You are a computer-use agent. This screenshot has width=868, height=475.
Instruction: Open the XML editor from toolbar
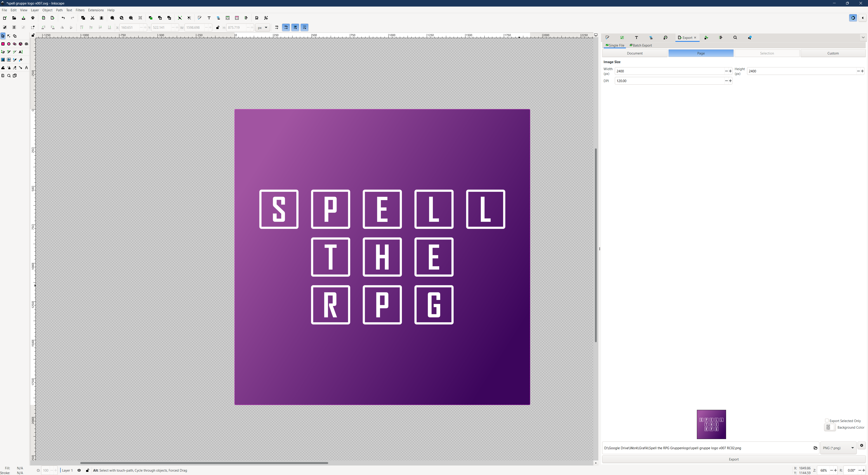[228, 18]
